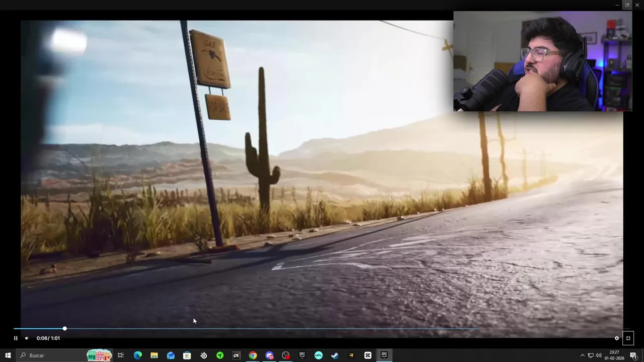The width and height of the screenshot is (644, 362).
Task: Click the Show desktop strip past notifications
Action: click(x=642, y=355)
